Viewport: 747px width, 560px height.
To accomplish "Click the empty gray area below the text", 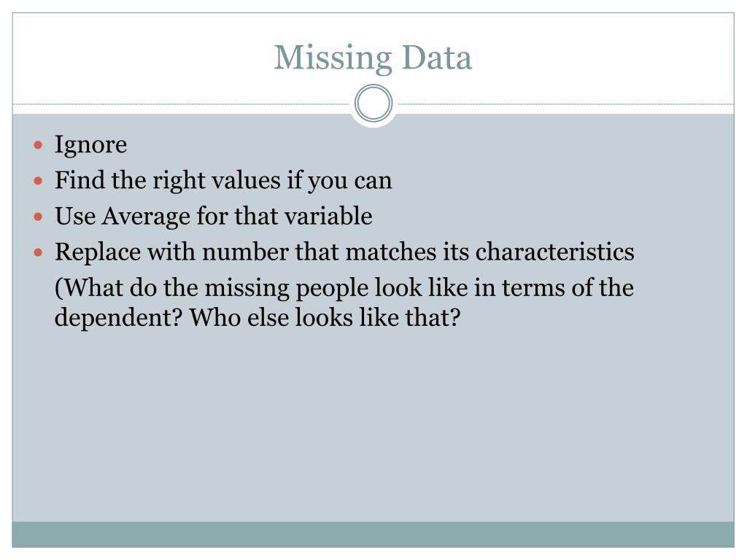I will [373, 424].
